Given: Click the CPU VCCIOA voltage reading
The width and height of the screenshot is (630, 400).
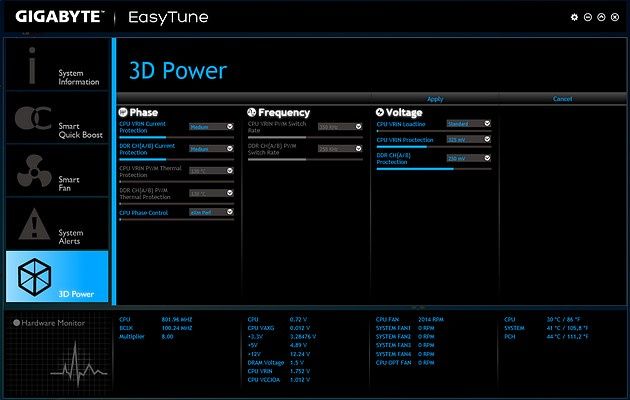Looking at the screenshot, I should tap(300, 380).
